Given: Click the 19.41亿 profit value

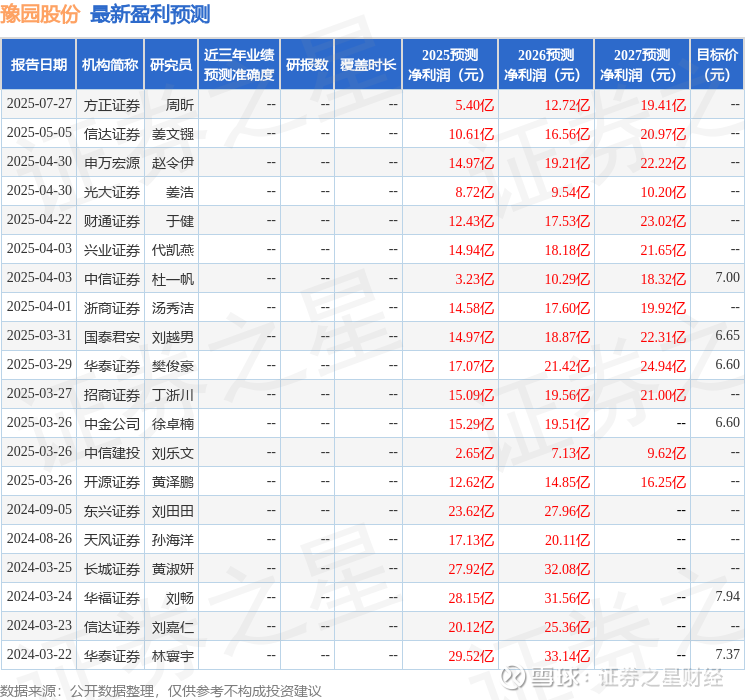Looking at the screenshot, I should (663, 105).
